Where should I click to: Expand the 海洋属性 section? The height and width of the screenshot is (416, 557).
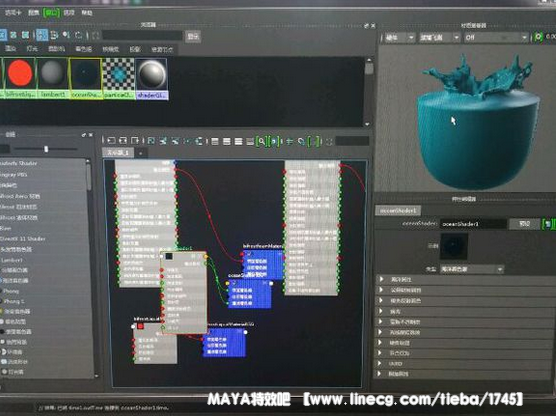coord(465,280)
